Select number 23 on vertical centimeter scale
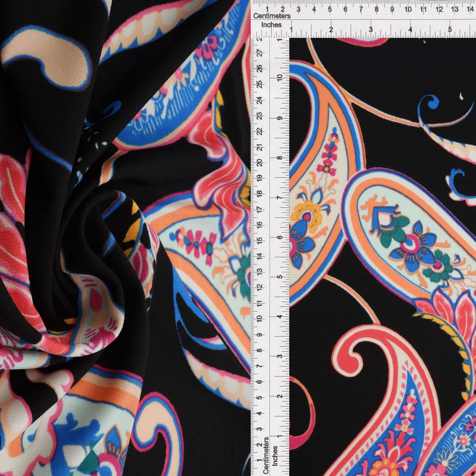This screenshot has height=476, width=476. click(260, 115)
